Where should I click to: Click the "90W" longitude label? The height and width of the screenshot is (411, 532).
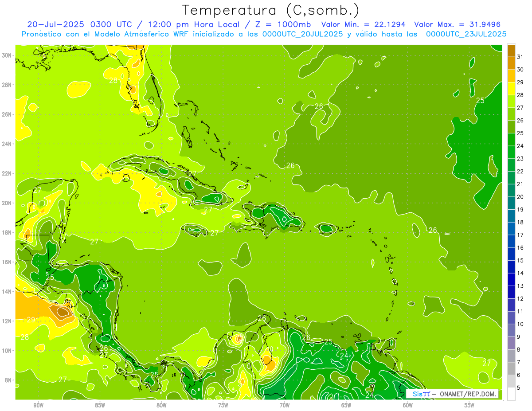(38, 405)
